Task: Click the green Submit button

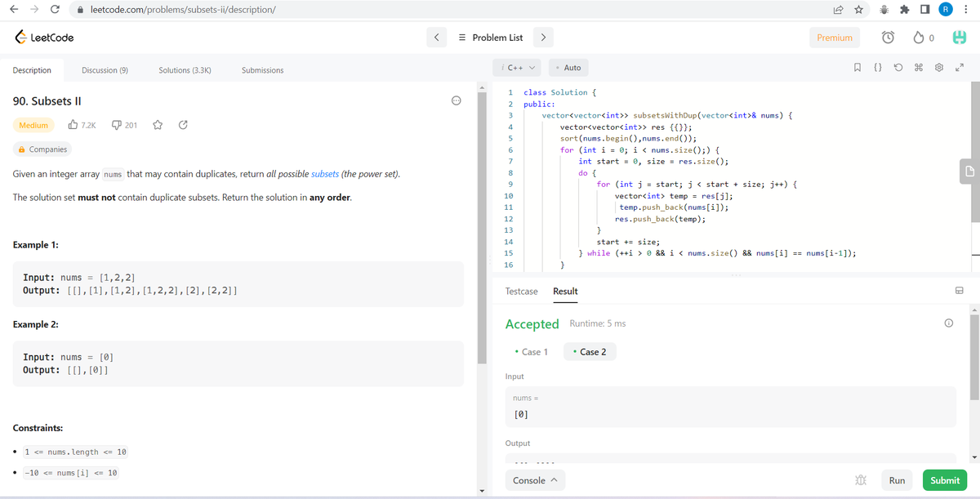Action: (945, 480)
